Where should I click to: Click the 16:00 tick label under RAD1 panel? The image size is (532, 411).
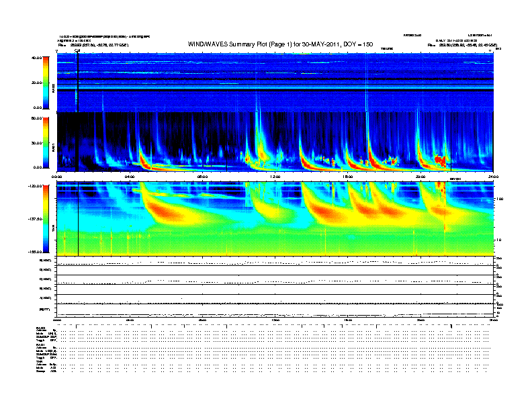pyautogui.click(x=348, y=177)
